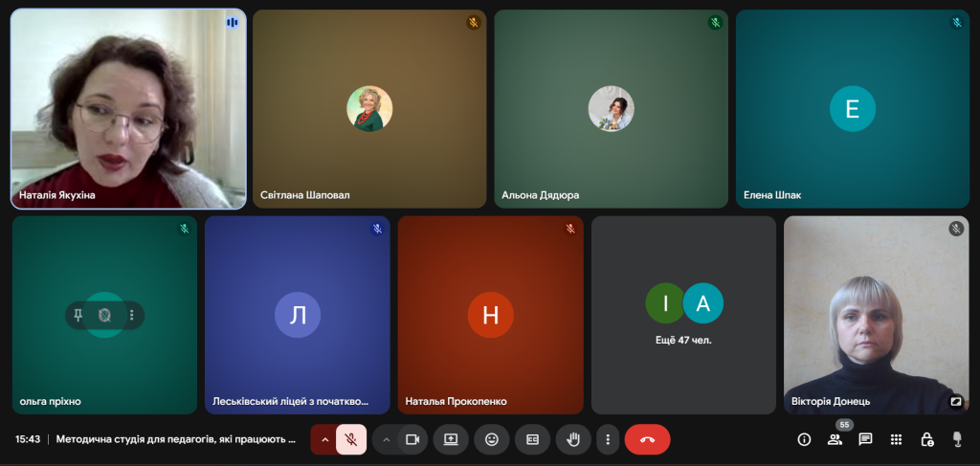Open the chat panel
The width and height of the screenshot is (980, 466).
click(x=865, y=439)
